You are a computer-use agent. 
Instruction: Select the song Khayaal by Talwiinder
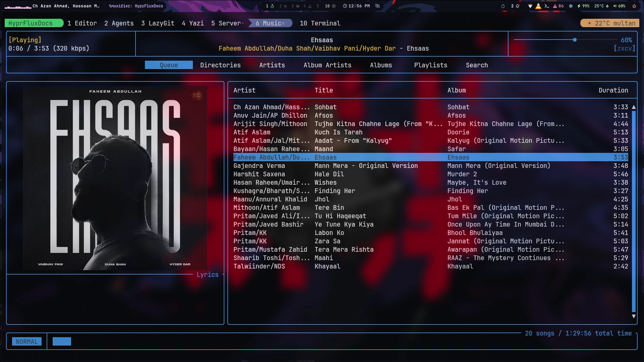pos(431,266)
